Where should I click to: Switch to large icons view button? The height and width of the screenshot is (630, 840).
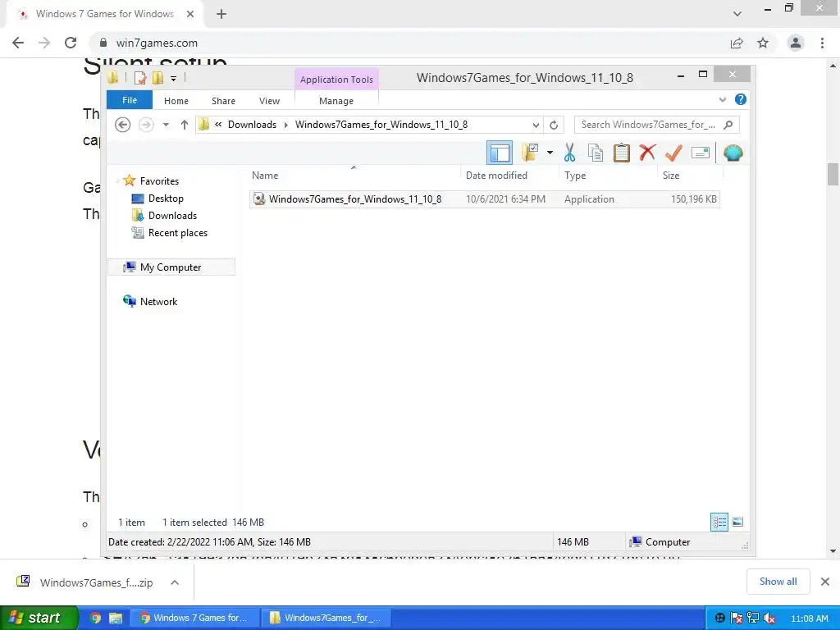pos(737,522)
